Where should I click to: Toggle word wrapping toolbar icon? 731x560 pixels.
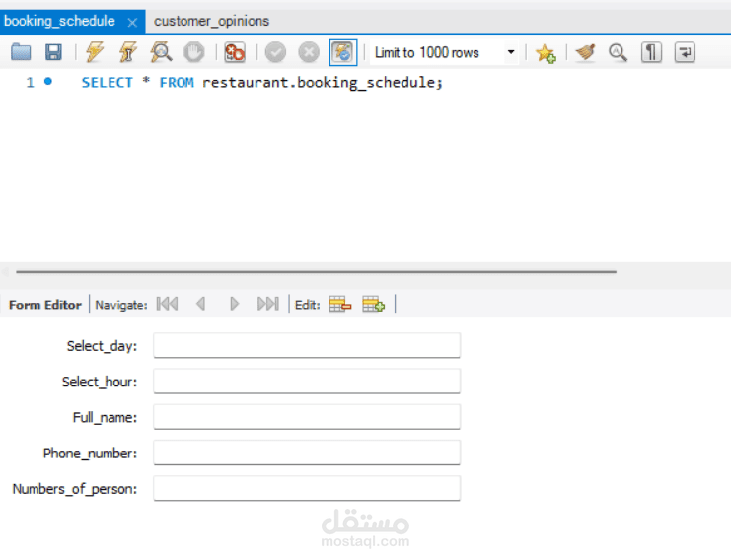click(x=685, y=52)
